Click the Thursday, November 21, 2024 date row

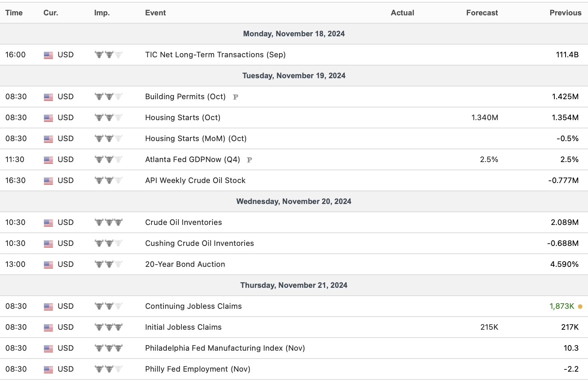click(x=294, y=285)
